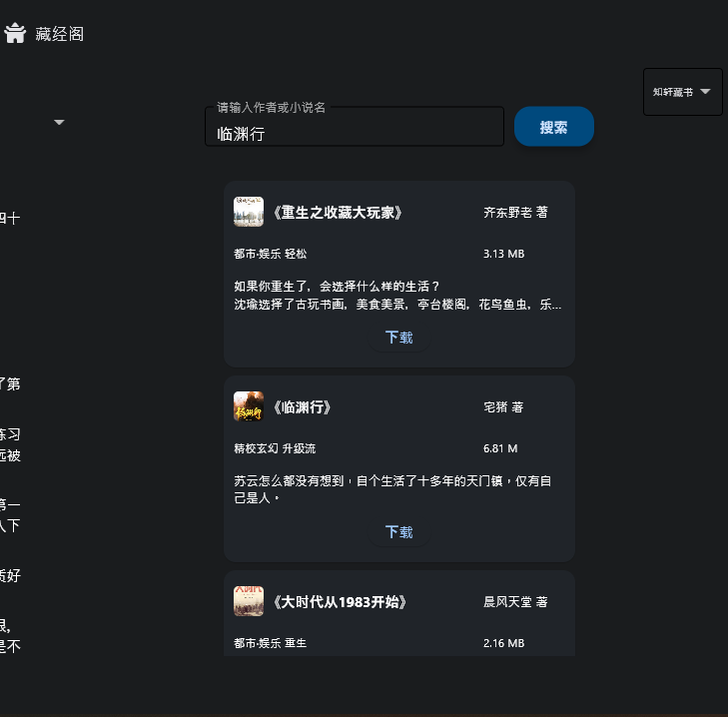This screenshot has height=717, width=728.
Task: Download 重生之收藏大玩家
Action: point(399,338)
